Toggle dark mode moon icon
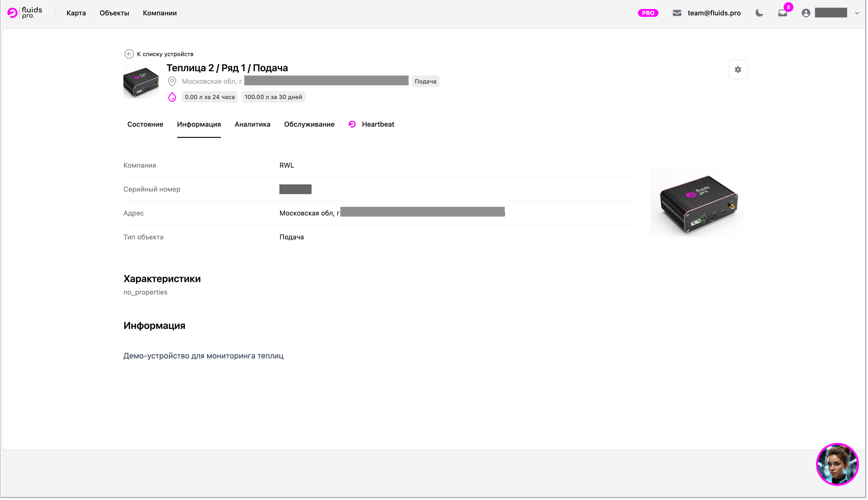 pos(759,13)
